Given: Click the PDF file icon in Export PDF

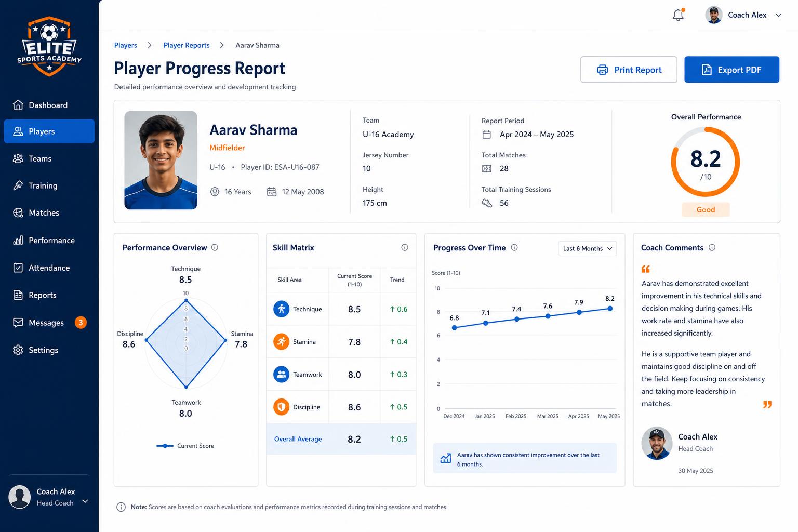Looking at the screenshot, I should [707, 70].
